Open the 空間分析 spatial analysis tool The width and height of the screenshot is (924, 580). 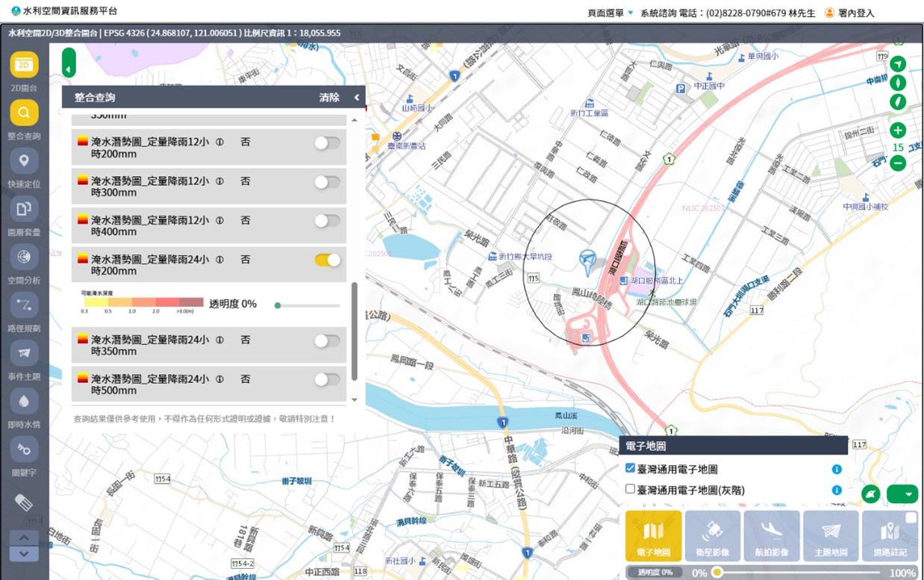tap(24, 258)
